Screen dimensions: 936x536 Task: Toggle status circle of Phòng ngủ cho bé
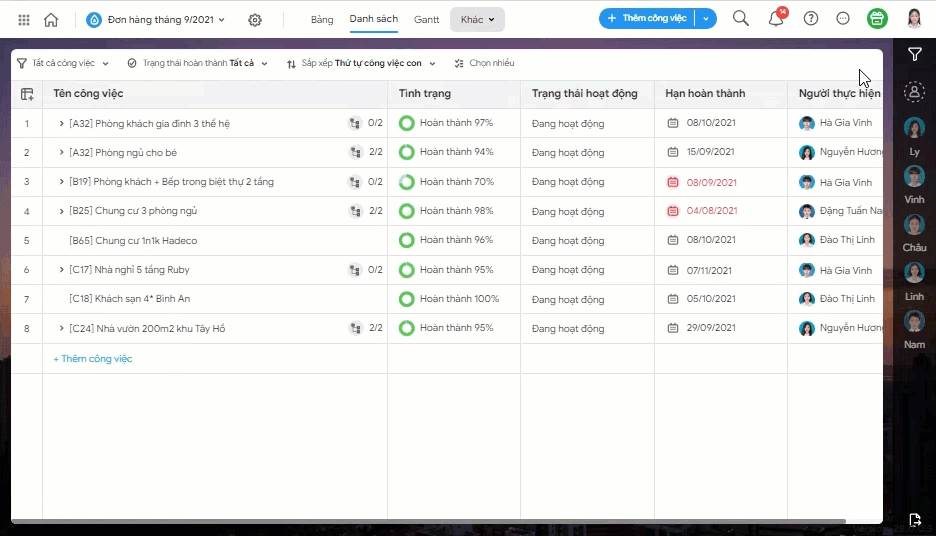click(407, 152)
